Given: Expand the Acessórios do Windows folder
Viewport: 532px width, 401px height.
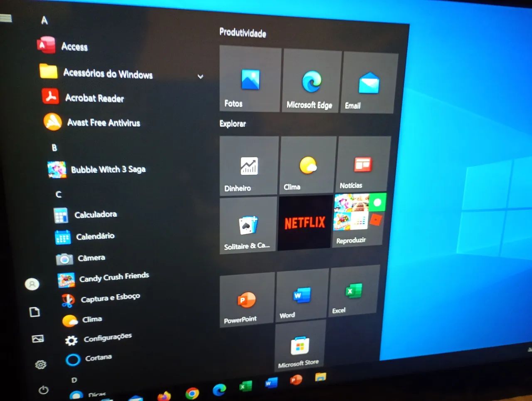Looking at the screenshot, I should click(x=200, y=76).
